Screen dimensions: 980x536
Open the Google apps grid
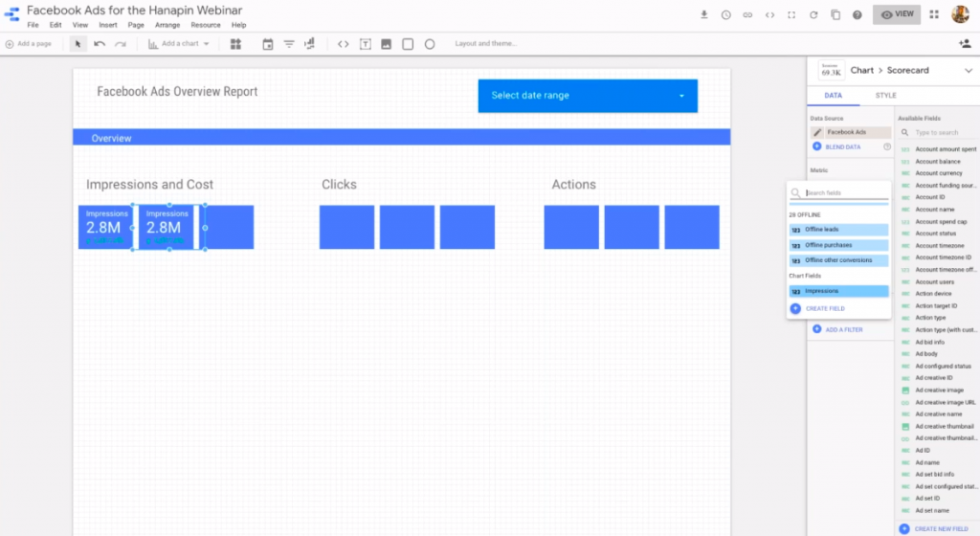coord(933,14)
